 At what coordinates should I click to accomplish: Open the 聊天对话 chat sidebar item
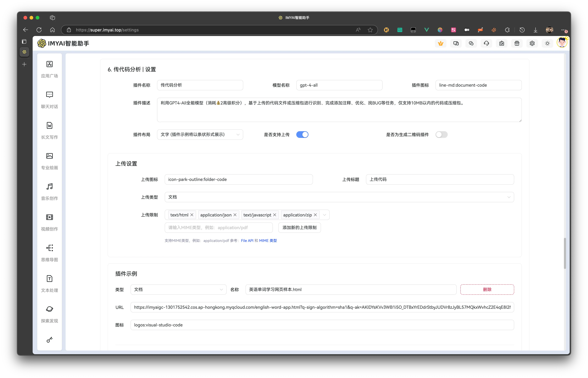[49, 100]
